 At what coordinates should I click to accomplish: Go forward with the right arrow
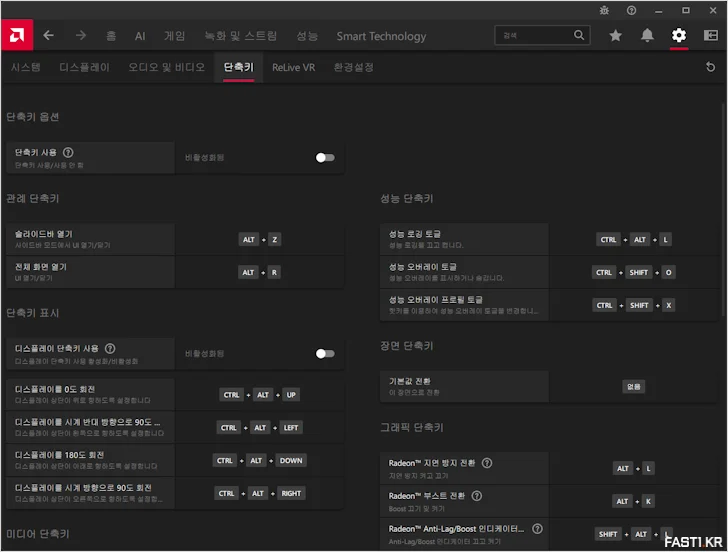point(81,35)
